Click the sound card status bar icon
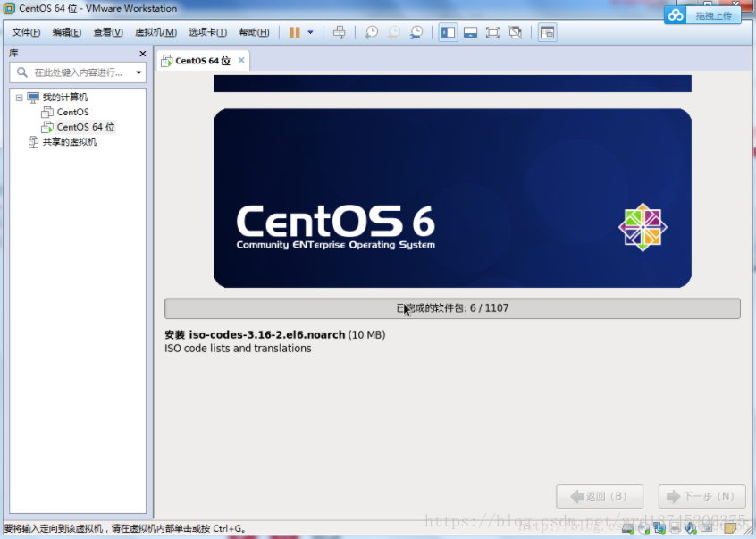Screen dimensions: 756x539 (x=690, y=528)
